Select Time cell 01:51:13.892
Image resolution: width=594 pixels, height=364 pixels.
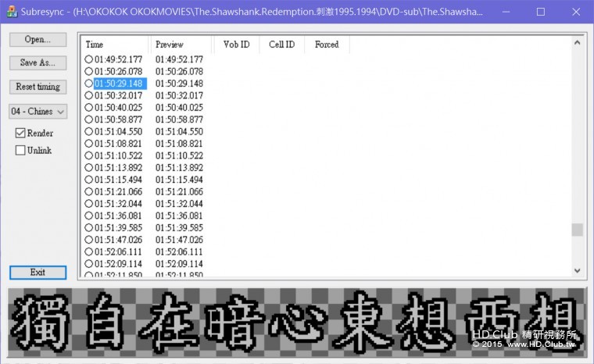click(x=118, y=167)
